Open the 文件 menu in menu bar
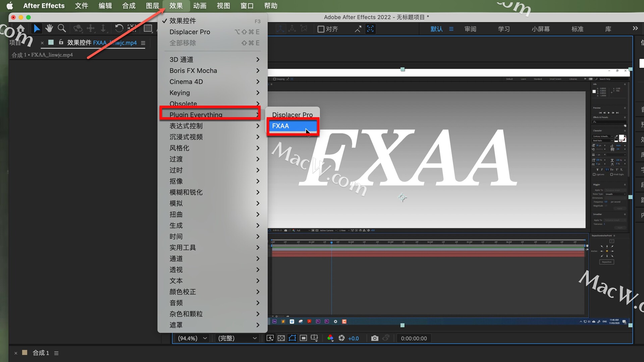The width and height of the screenshot is (644, 362). (x=82, y=6)
